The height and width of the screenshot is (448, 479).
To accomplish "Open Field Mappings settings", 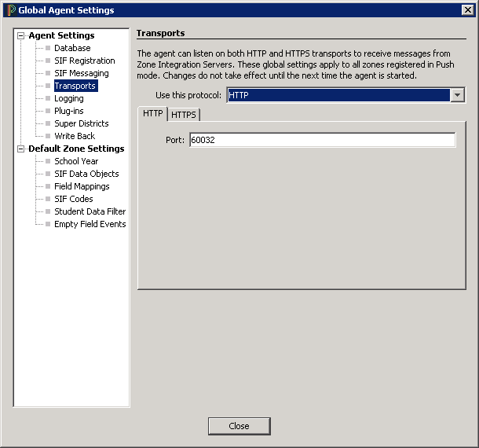I will click(82, 186).
